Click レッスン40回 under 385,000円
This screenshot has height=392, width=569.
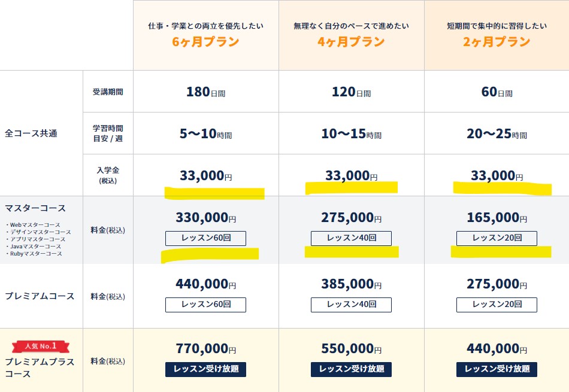(351, 305)
